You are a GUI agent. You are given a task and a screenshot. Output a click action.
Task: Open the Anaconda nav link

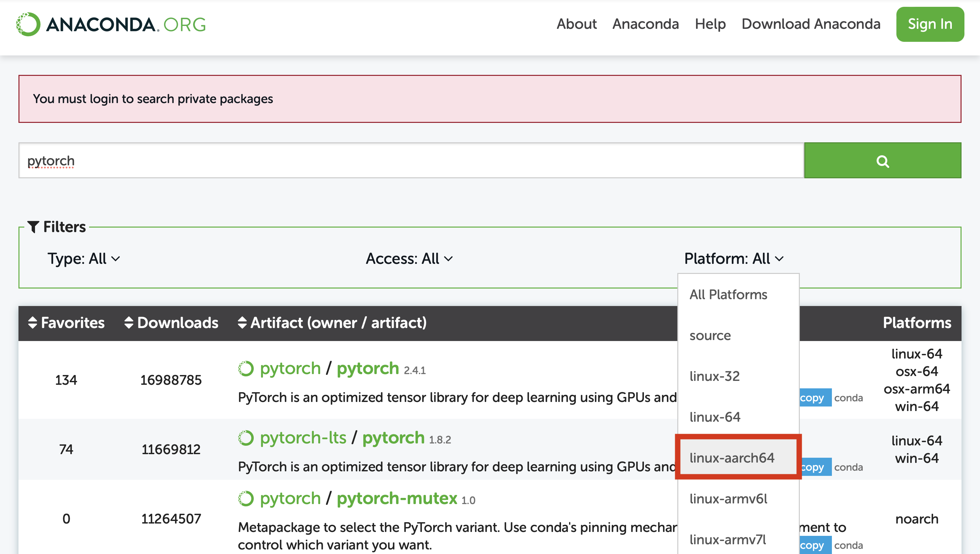(x=646, y=24)
